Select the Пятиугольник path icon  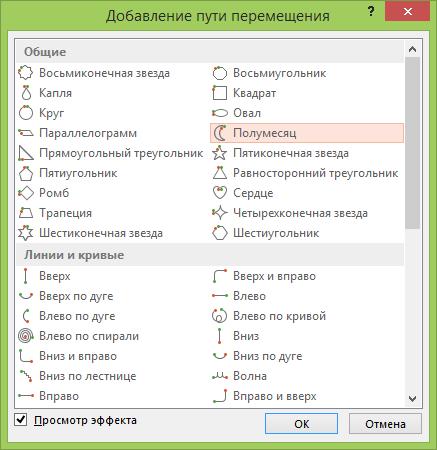26,173
